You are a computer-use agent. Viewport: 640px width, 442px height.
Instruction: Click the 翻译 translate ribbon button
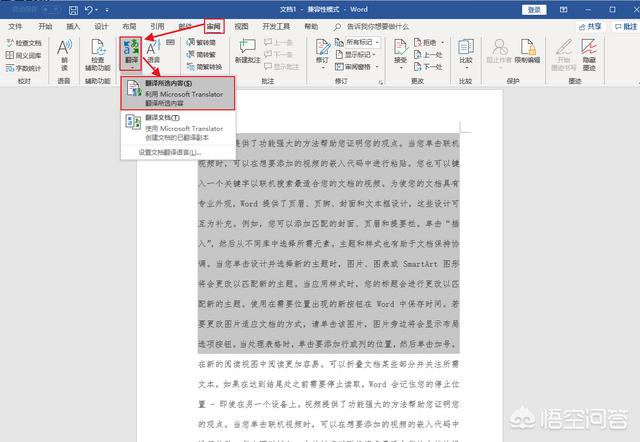point(131,54)
